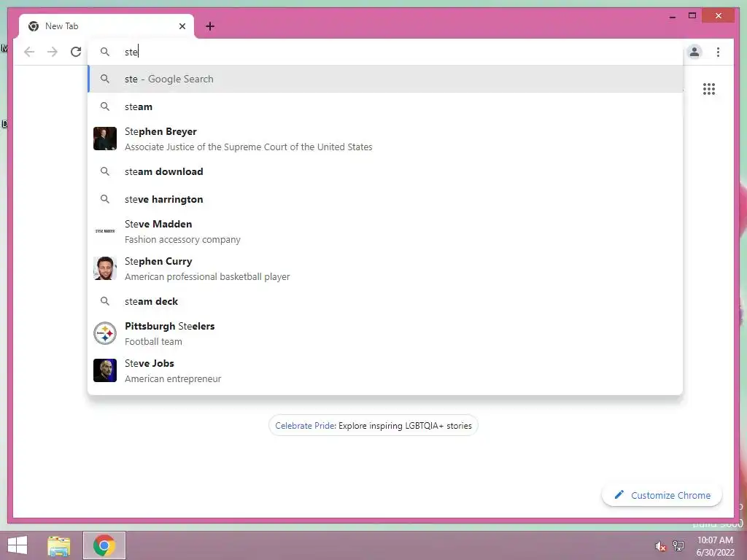Open the Windows Start button
This screenshot has height=560, width=747.
tap(18, 545)
